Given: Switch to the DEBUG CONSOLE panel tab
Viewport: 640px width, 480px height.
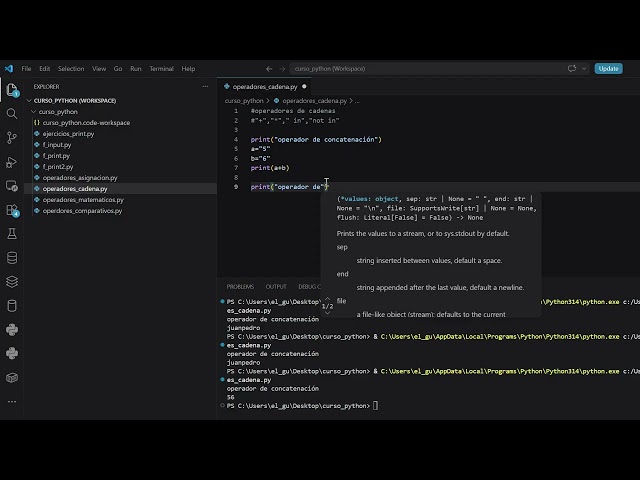Looking at the screenshot, I should [x=309, y=287].
